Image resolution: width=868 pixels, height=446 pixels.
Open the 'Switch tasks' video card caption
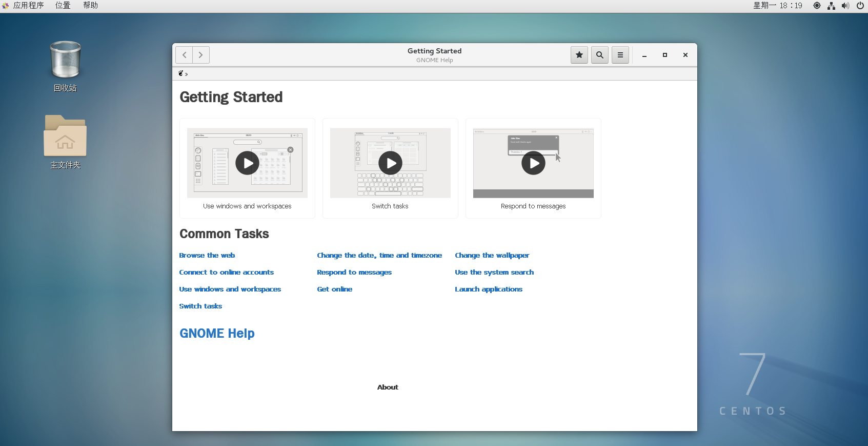(x=390, y=206)
